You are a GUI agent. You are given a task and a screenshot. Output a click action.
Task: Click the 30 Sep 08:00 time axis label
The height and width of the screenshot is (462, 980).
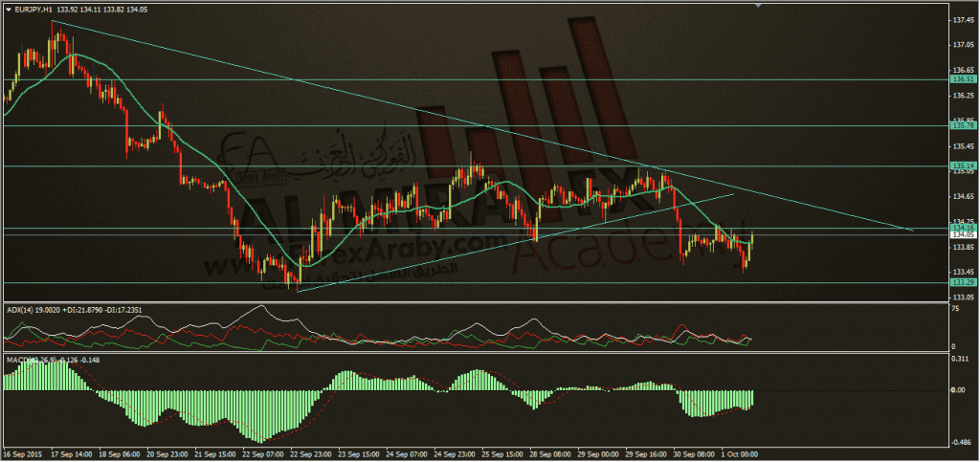click(x=695, y=454)
